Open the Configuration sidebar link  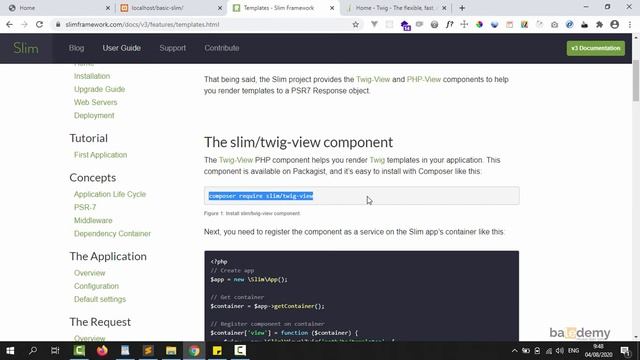(96, 286)
